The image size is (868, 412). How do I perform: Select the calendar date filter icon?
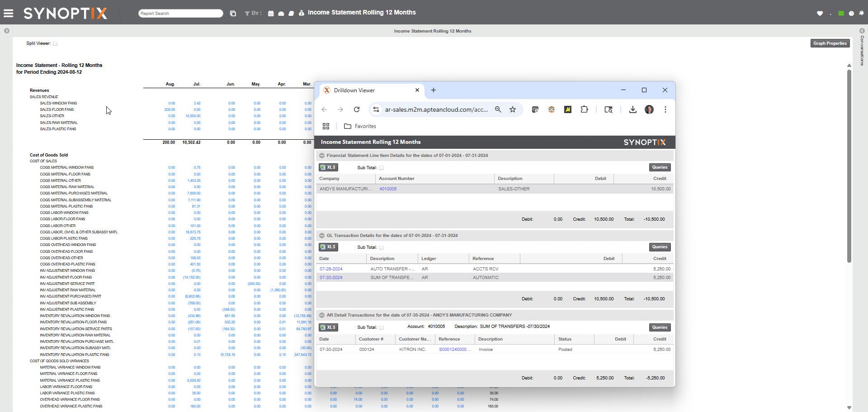[271, 13]
